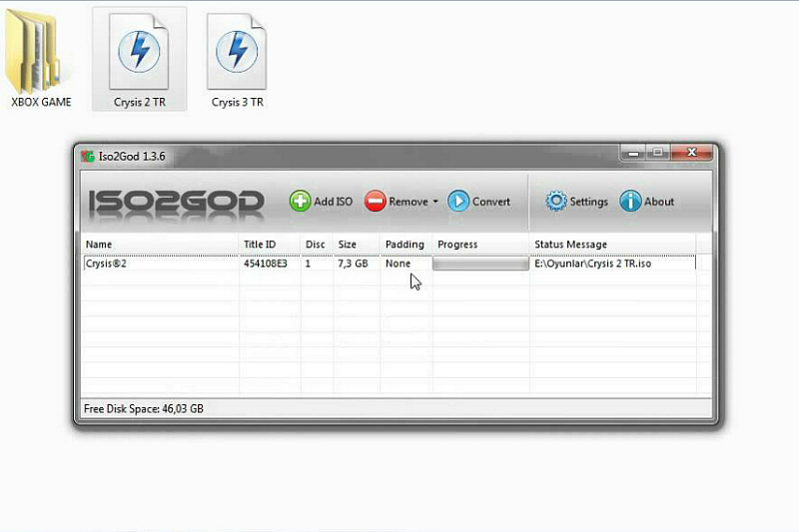The width and height of the screenshot is (799, 532).
Task: Click the Padding column header
Action: click(x=405, y=245)
